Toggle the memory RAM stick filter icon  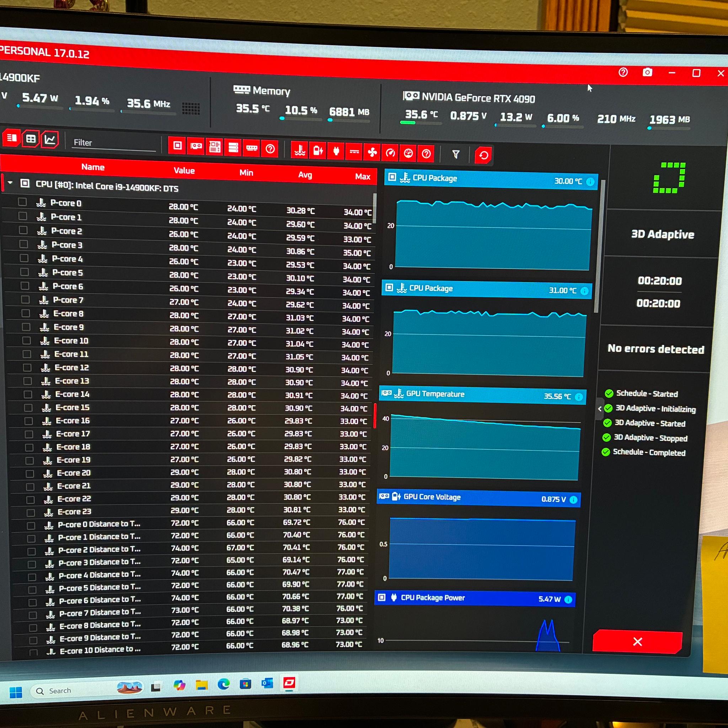point(252,149)
